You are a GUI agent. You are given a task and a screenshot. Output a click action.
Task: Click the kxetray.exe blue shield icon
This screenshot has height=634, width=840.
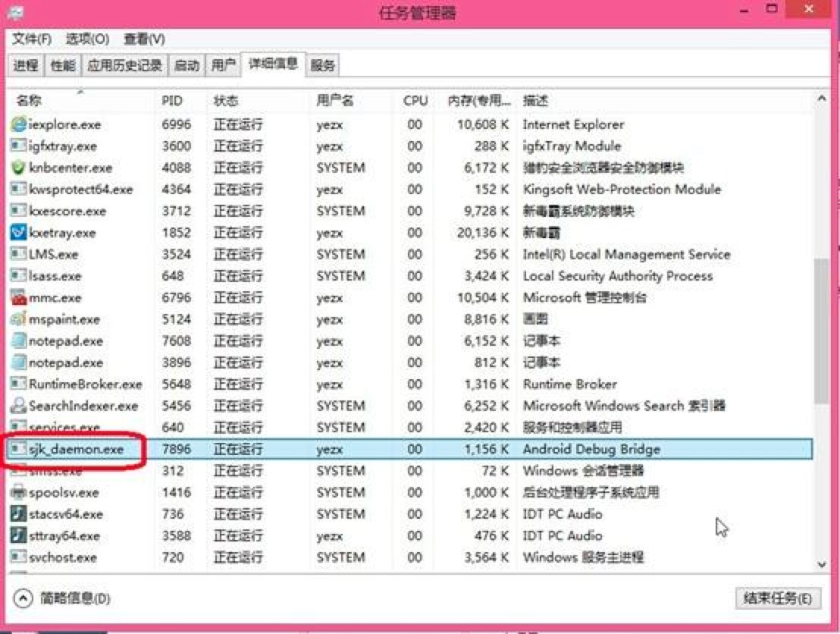(x=19, y=233)
